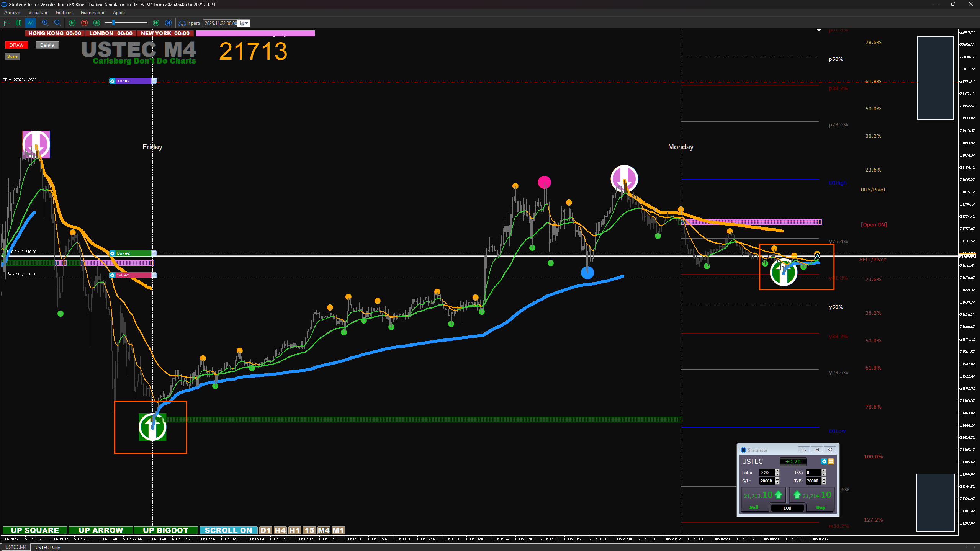Click the orange grid icon in Simulator

831,461
